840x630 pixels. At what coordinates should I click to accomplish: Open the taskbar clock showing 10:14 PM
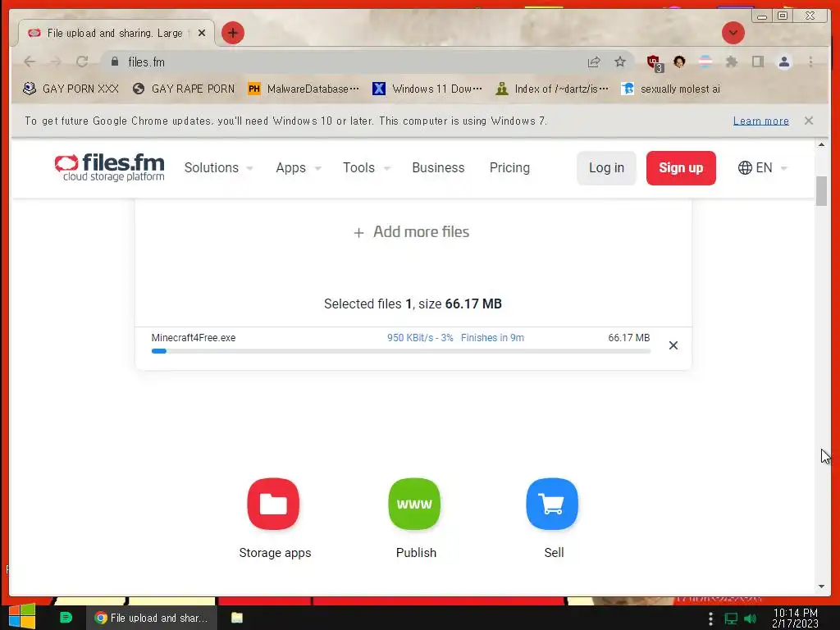[795, 618]
